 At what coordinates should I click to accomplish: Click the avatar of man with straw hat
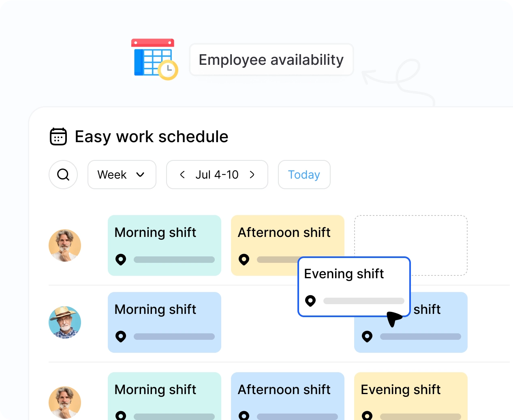pos(65,322)
